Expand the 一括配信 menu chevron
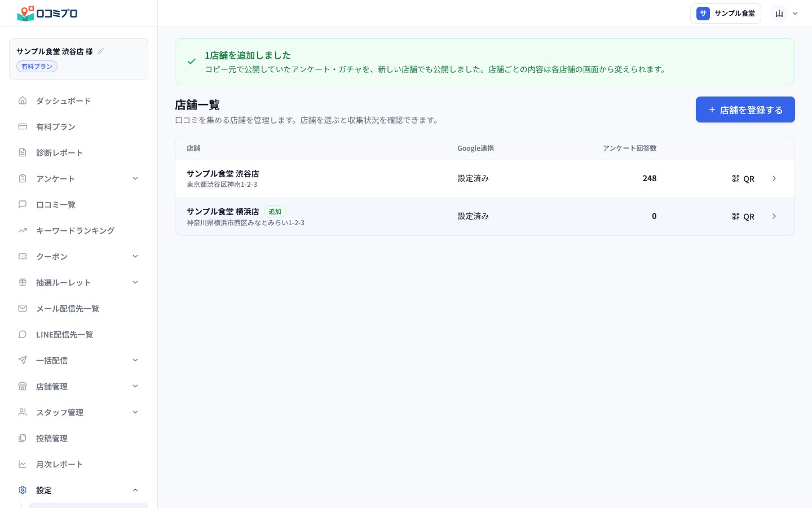This screenshot has height=508, width=812. (x=135, y=360)
